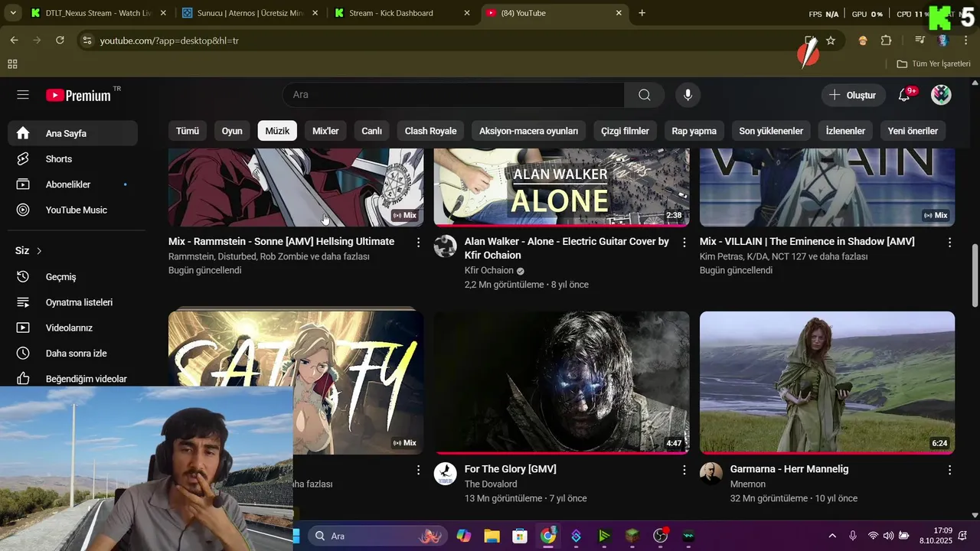Image resolution: width=980 pixels, height=551 pixels.
Task: Select the Oyun filter chip
Action: click(x=232, y=131)
